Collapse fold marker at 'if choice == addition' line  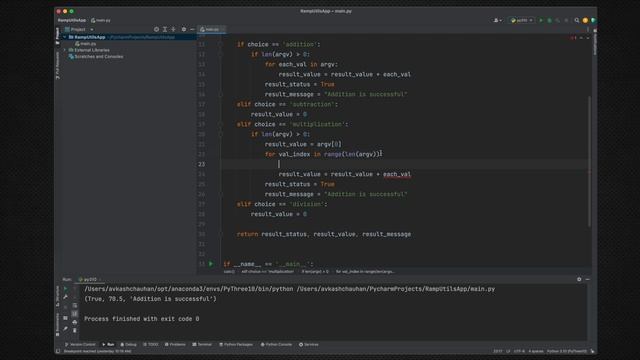pyautogui.click(x=220, y=44)
